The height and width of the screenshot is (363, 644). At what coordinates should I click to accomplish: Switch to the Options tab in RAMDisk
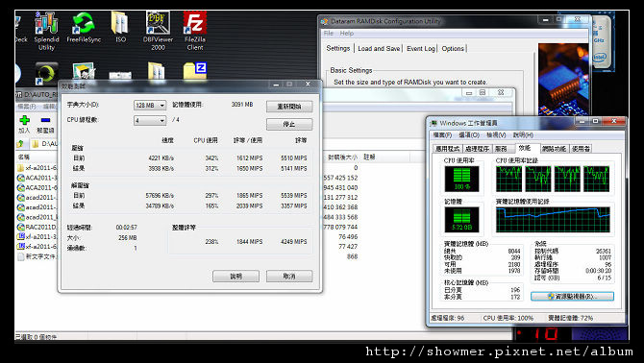(453, 48)
